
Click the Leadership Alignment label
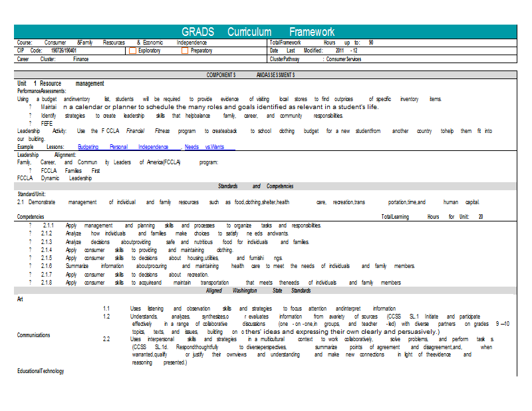click(x=47, y=155)
